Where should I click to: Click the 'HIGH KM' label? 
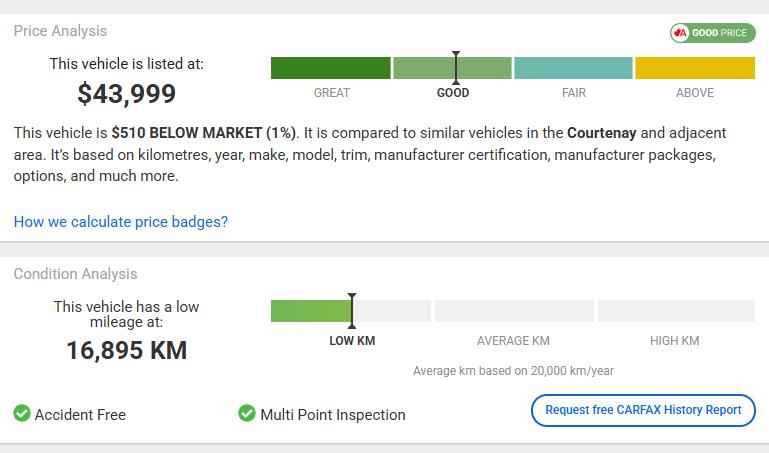674,341
